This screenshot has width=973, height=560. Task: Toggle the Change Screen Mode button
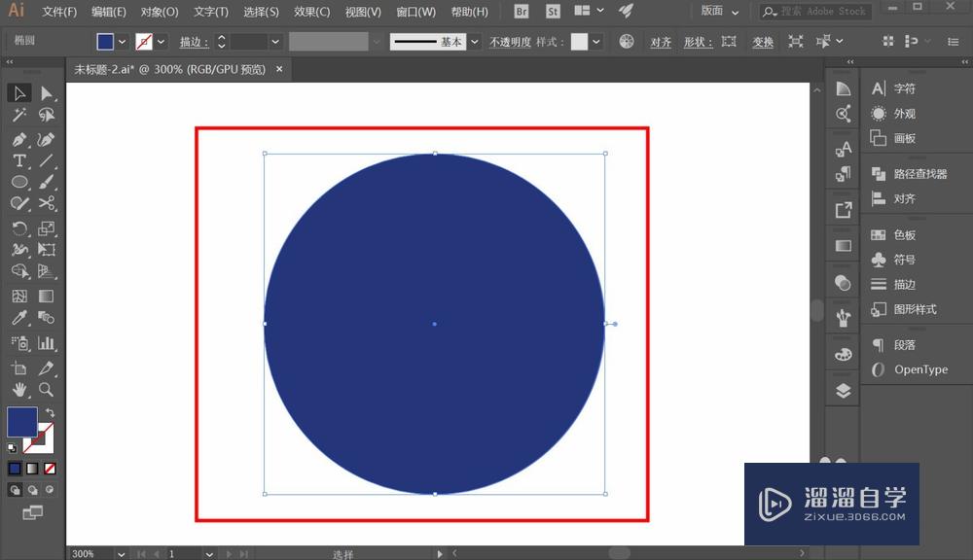[x=32, y=513]
